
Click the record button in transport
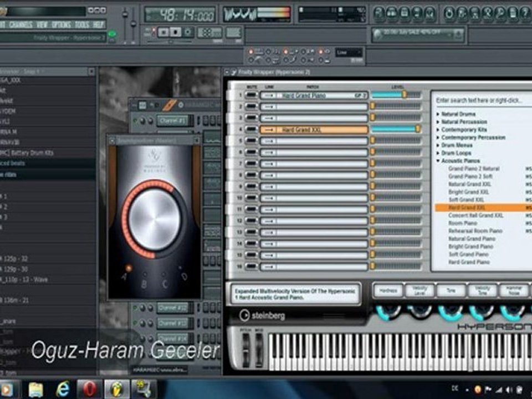(x=188, y=32)
